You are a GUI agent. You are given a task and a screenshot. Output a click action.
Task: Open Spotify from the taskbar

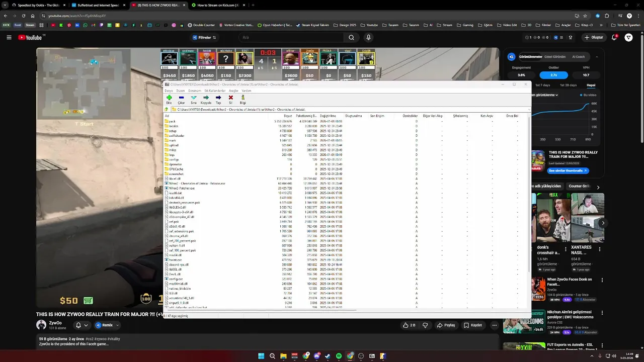click(339, 356)
